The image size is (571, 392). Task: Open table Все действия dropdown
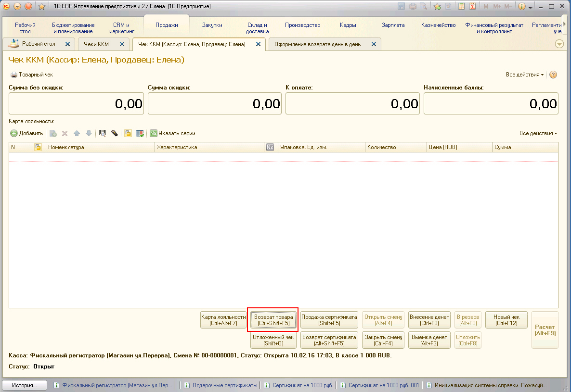(538, 133)
